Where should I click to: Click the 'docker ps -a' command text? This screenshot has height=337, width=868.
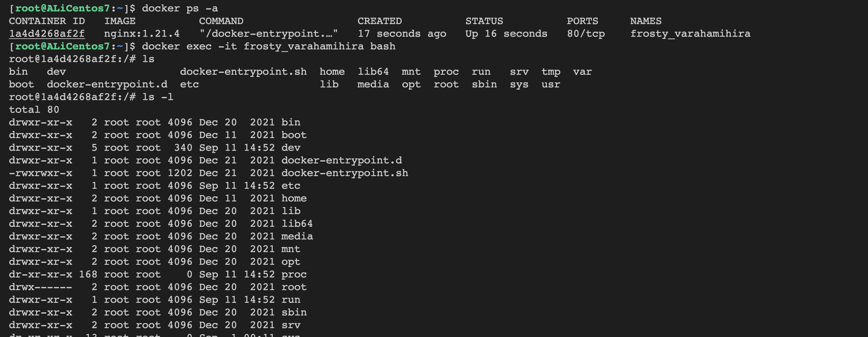pyautogui.click(x=180, y=8)
